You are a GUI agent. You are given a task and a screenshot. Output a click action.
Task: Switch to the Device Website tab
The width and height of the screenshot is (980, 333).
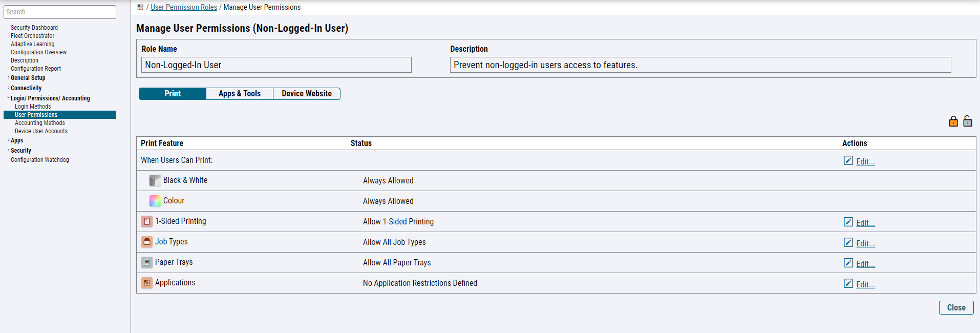coord(306,94)
